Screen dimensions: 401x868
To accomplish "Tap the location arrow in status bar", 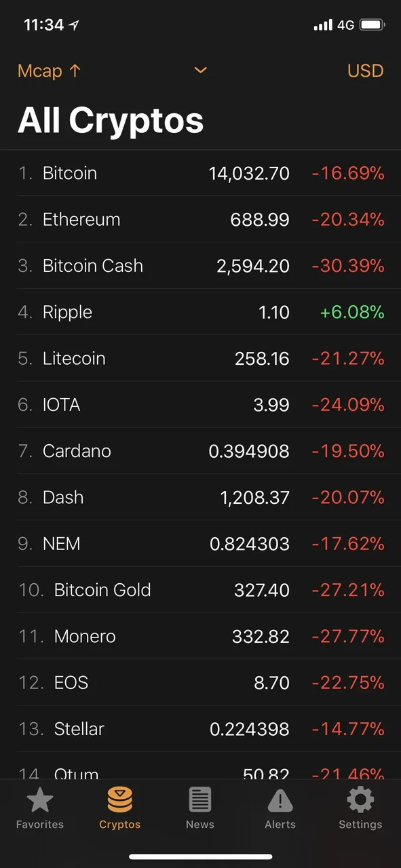I will pos(74,25).
